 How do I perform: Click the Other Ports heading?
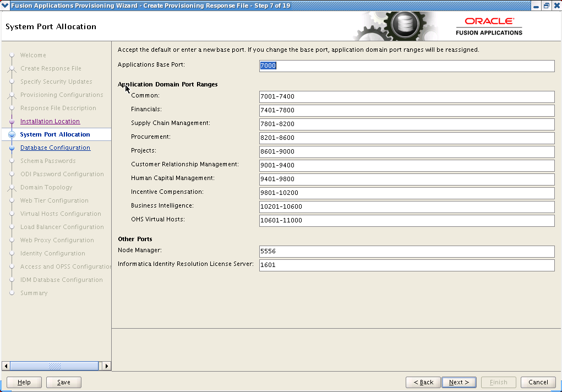[135, 239]
